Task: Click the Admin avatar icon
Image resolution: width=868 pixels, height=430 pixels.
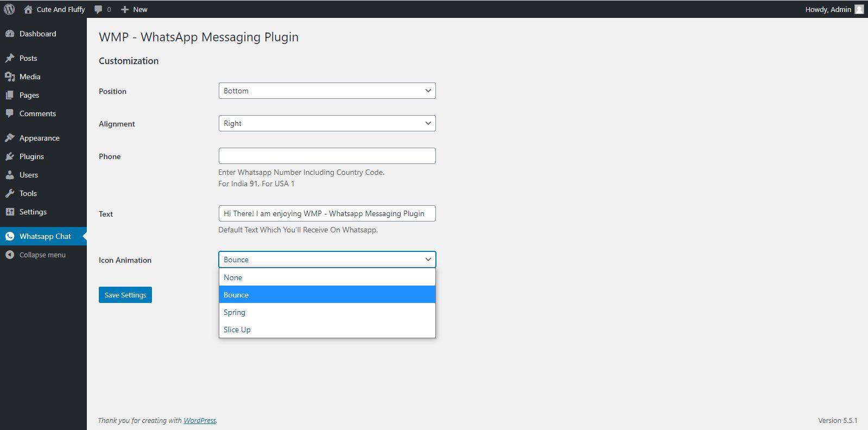Action: click(859, 9)
